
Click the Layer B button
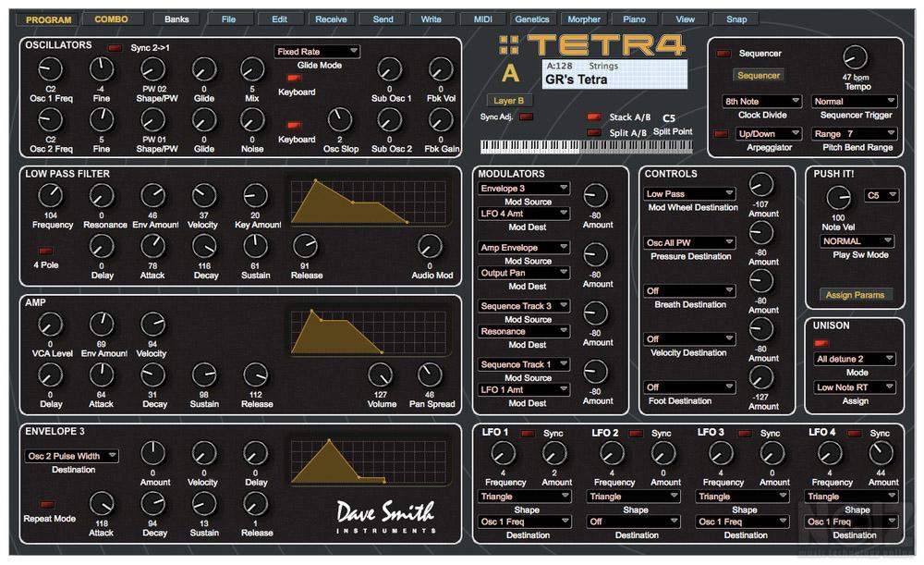point(509,101)
